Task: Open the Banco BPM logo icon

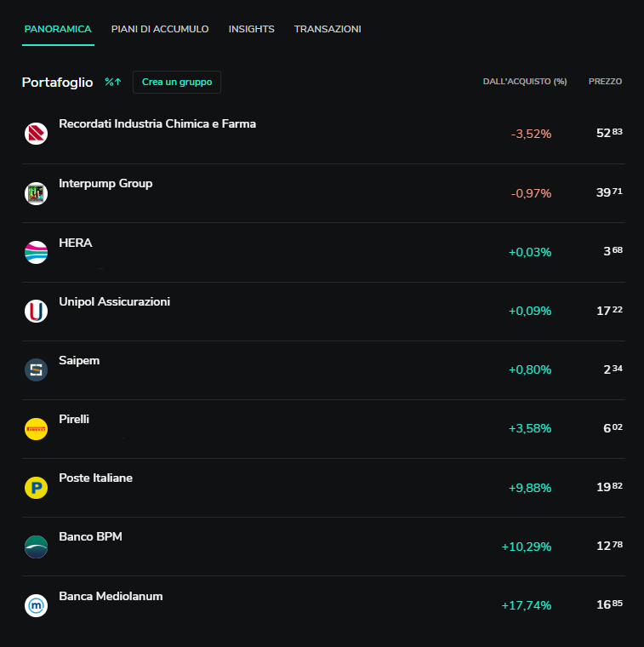Action: click(36, 547)
